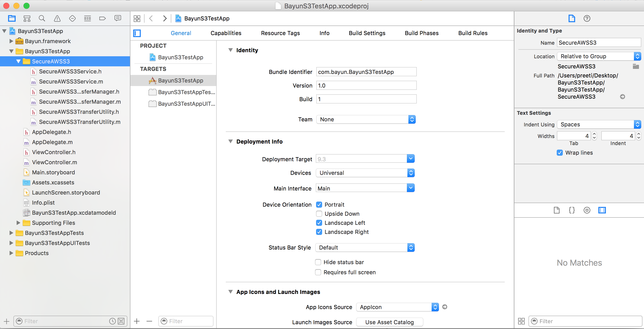Increment the Tab width stepper
The width and height of the screenshot is (644, 329).
(594, 134)
